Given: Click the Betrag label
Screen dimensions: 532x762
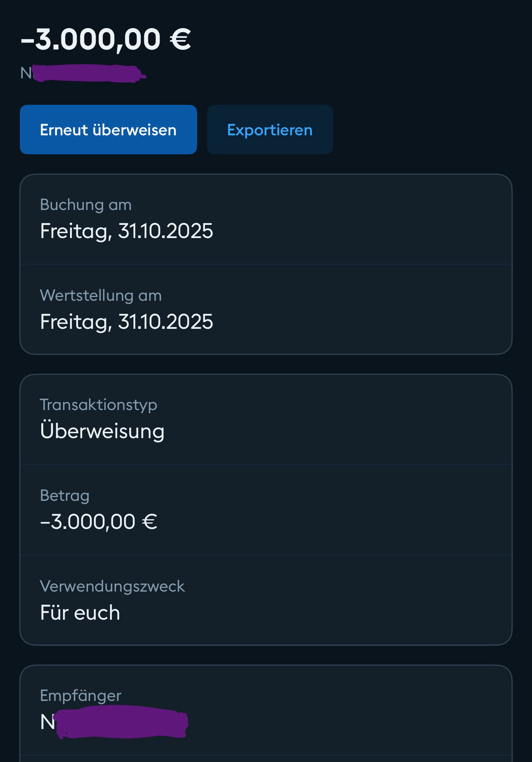Looking at the screenshot, I should pyautogui.click(x=65, y=495).
